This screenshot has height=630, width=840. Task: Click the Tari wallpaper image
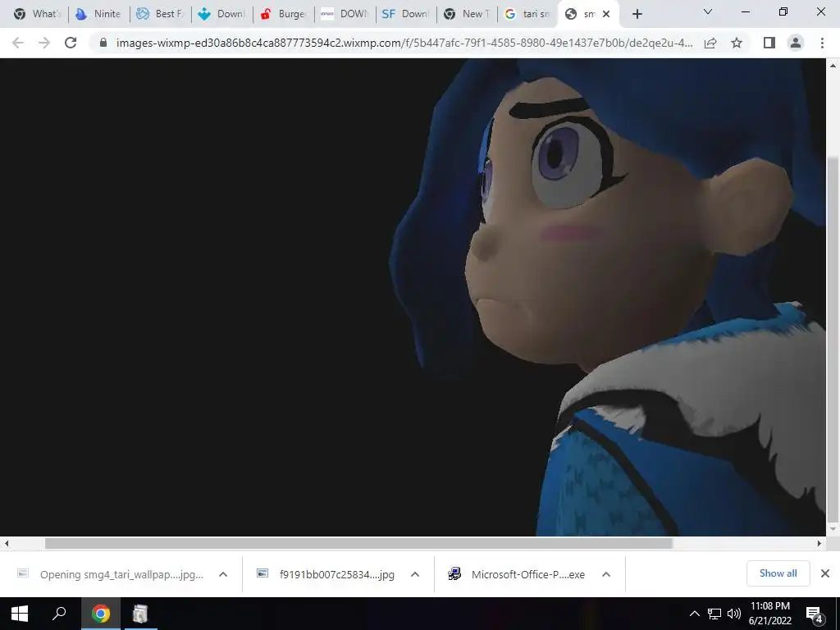click(413, 297)
